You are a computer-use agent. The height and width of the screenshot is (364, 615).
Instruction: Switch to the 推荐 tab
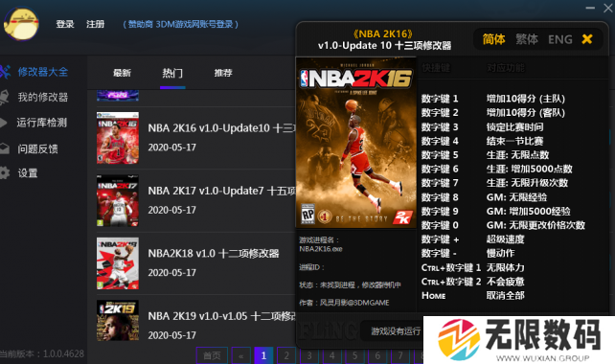[x=223, y=73]
